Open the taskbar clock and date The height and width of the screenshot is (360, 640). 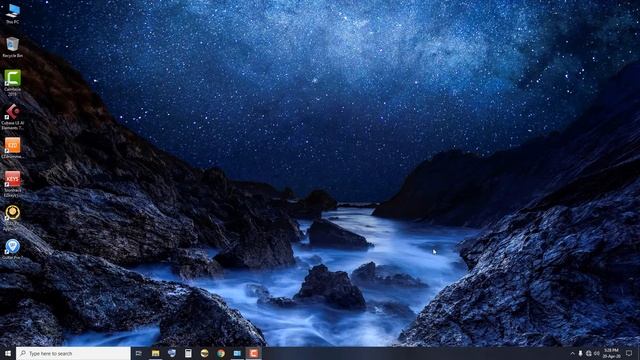click(611, 353)
